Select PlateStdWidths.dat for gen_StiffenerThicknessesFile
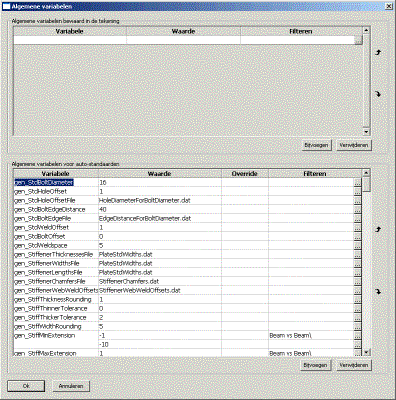Screen dimensions: 396x400 pos(160,254)
